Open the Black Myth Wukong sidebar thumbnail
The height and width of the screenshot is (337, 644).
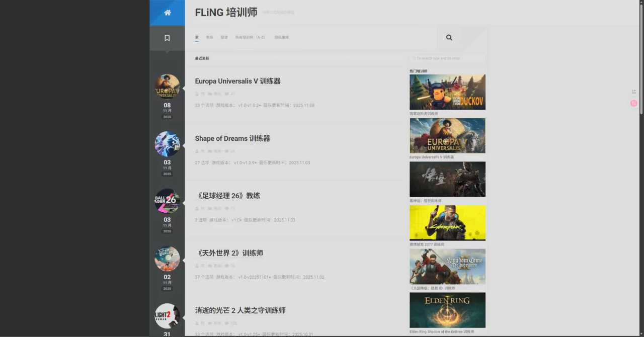click(x=447, y=179)
